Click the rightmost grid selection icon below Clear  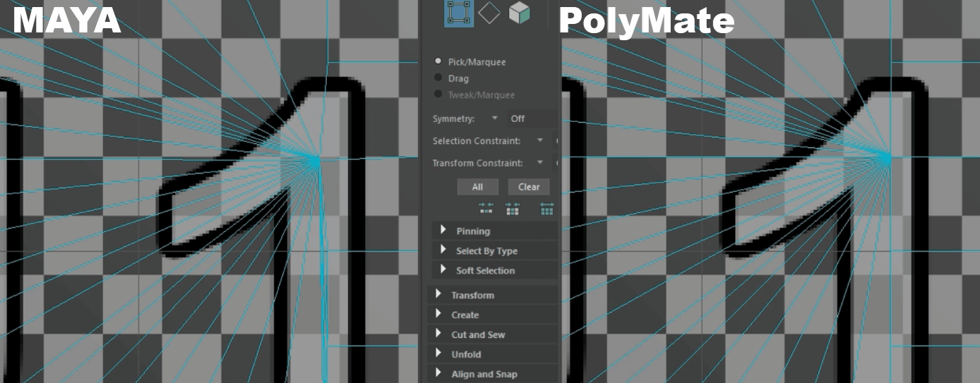546,209
